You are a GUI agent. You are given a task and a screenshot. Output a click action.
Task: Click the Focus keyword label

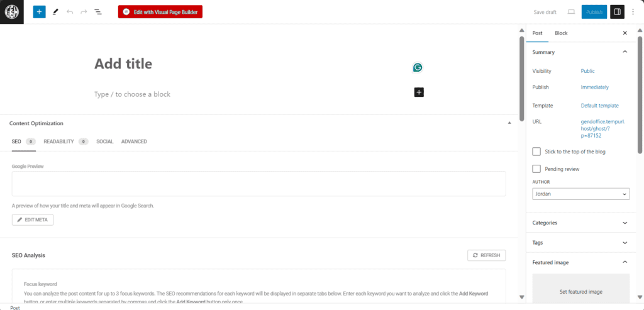click(x=40, y=284)
